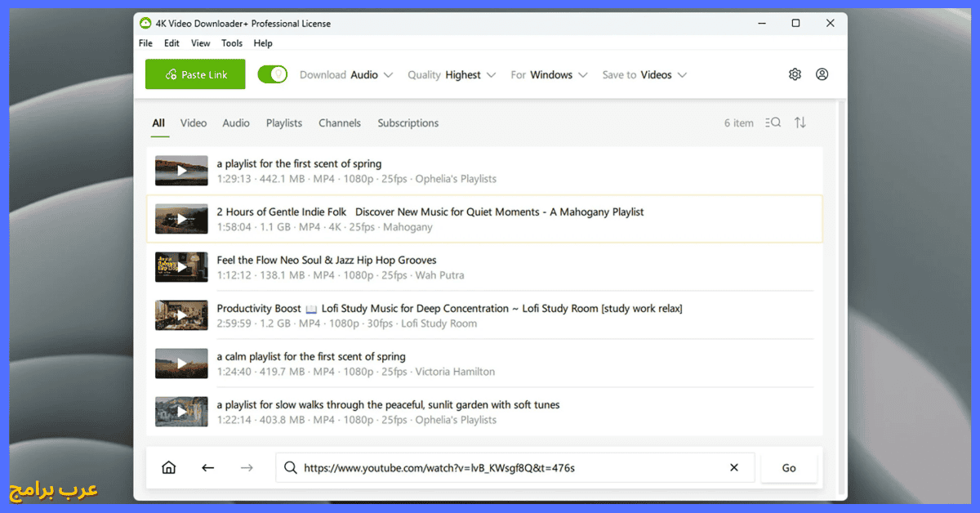Open the Tools menu
The width and height of the screenshot is (980, 513).
tap(232, 43)
